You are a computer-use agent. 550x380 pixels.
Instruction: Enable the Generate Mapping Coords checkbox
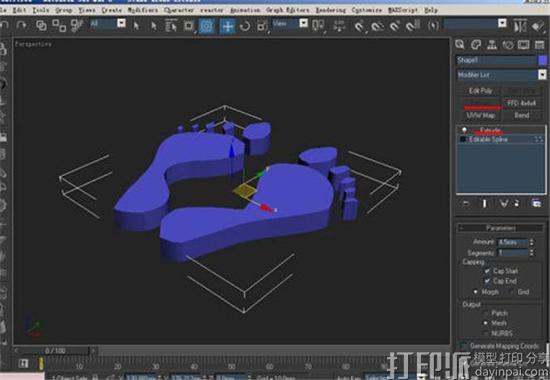click(464, 346)
